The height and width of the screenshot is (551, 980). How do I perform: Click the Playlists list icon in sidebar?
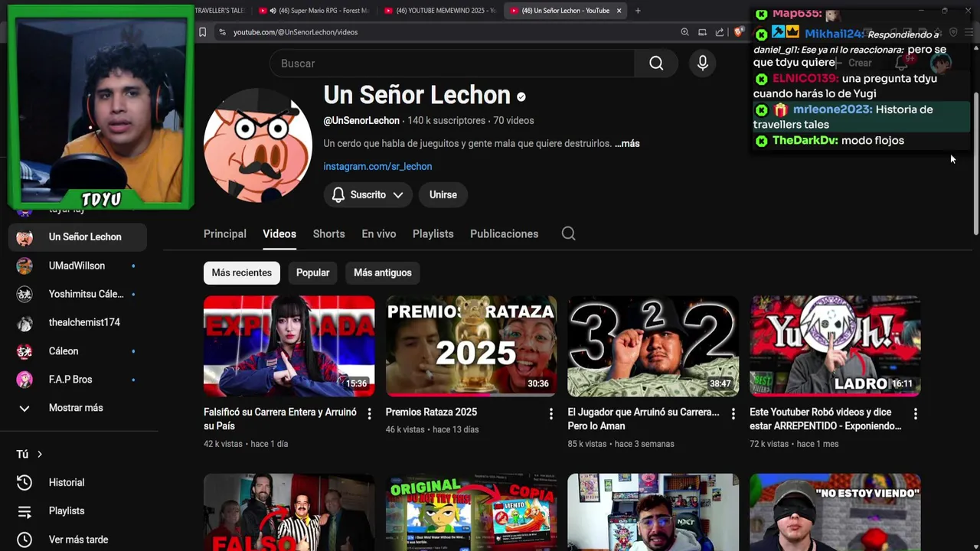[x=24, y=511]
